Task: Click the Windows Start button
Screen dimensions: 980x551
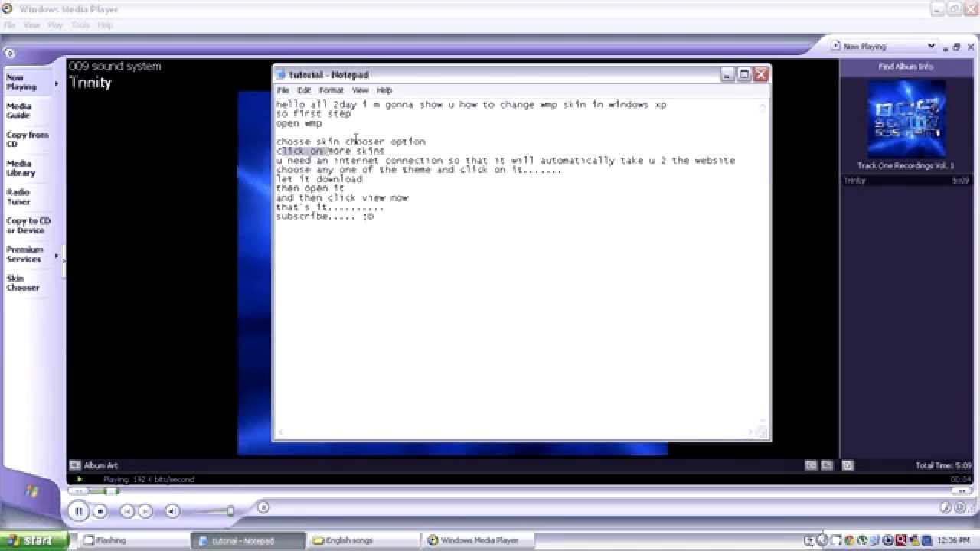Action: [x=34, y=540]
